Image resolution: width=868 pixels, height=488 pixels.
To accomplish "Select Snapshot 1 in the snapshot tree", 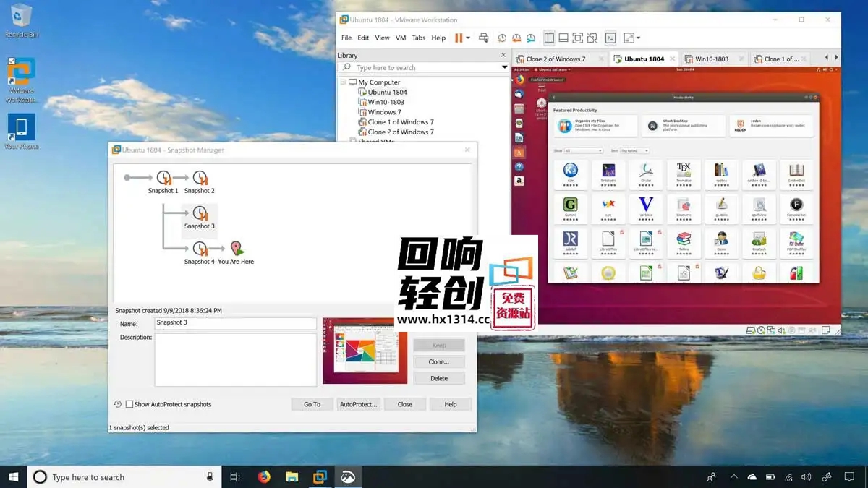I will coord(163,182).
